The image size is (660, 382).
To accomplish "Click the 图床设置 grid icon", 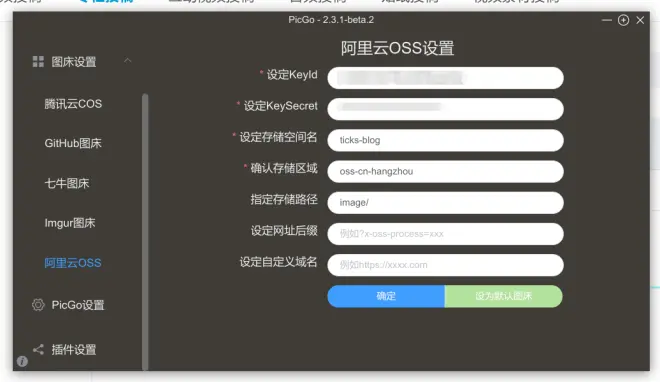I will click(x=38, y=62).
